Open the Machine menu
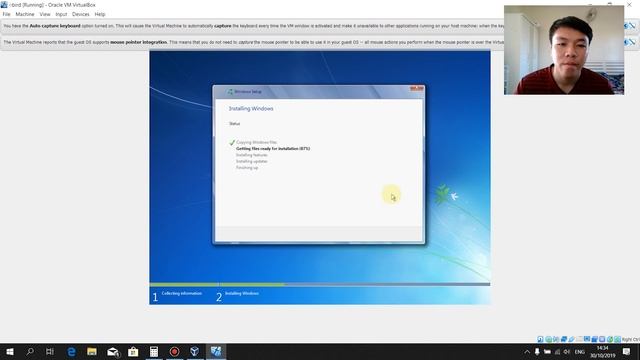This screenshot has height=360, width=640. tap(25, 14)
